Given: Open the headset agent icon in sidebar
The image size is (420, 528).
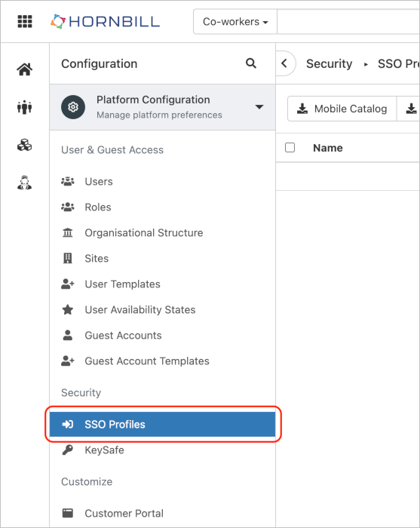Looking at the screenshot, I should coord(25,183).
